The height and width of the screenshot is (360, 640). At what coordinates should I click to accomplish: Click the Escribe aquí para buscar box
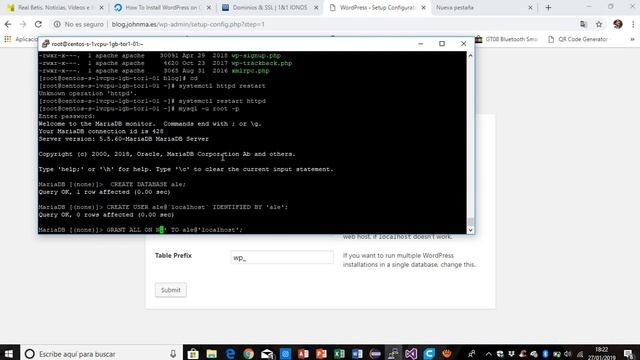(x=102, y=353)
